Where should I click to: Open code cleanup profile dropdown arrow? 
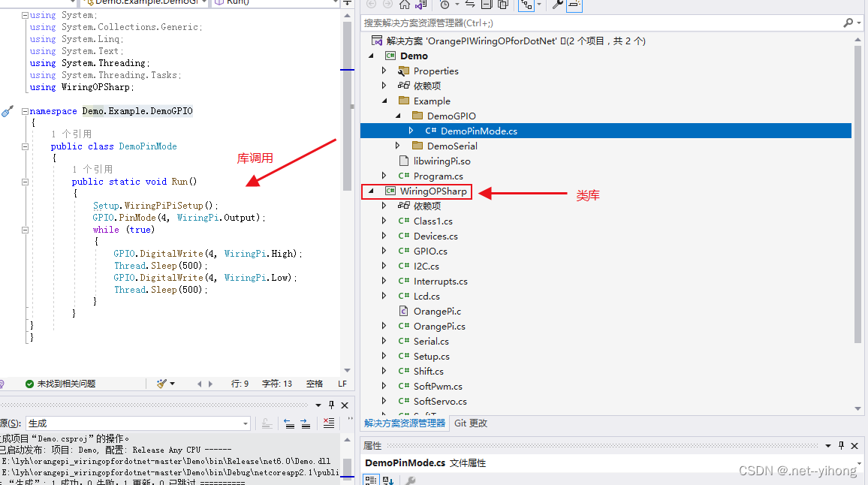172,384
